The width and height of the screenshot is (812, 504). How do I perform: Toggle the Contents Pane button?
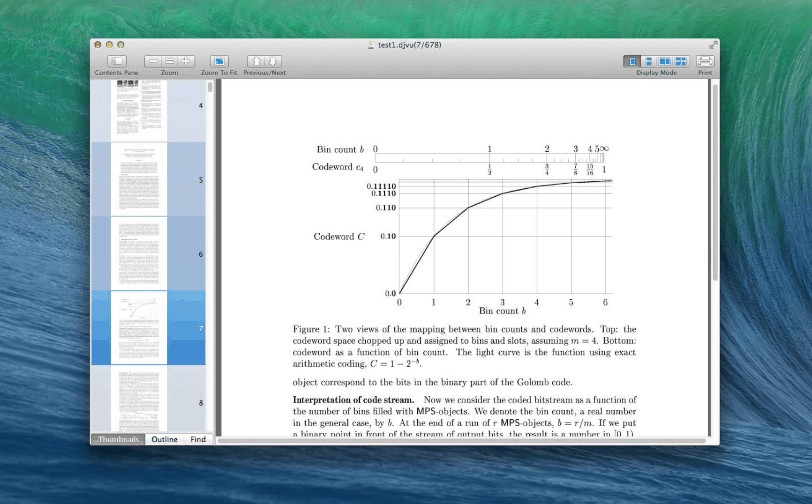coord(117,61)
